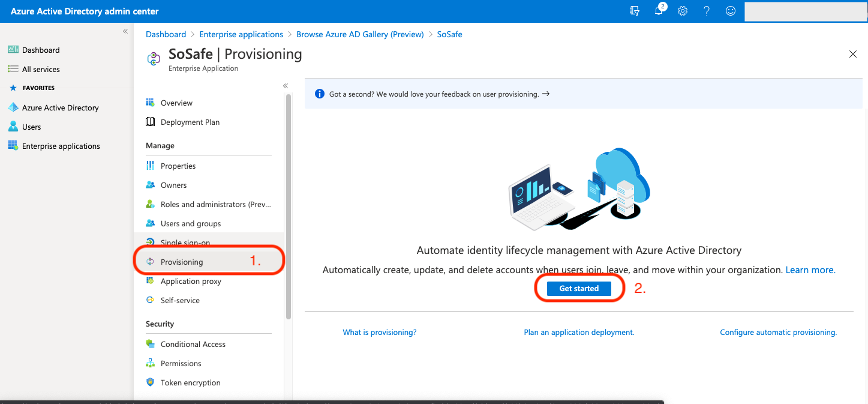The image size is (868, 404).
Task: Open the settings gear icon
Action: click(x=682, y=11)
